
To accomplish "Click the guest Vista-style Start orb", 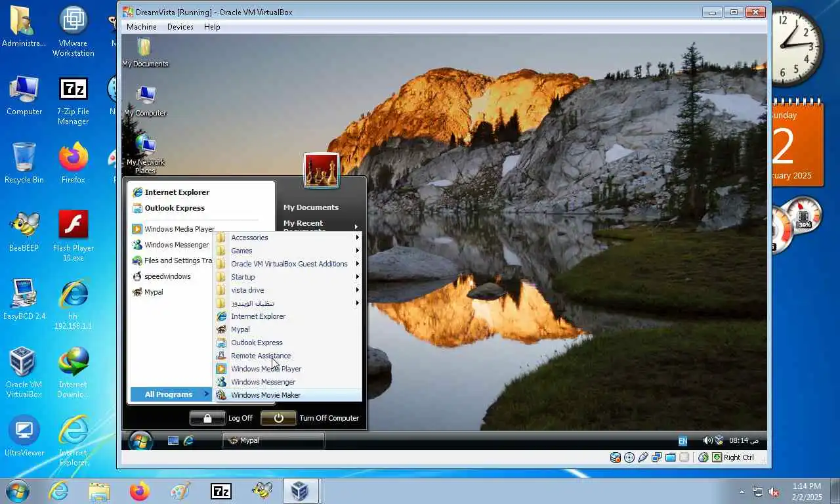I will 140,440.
